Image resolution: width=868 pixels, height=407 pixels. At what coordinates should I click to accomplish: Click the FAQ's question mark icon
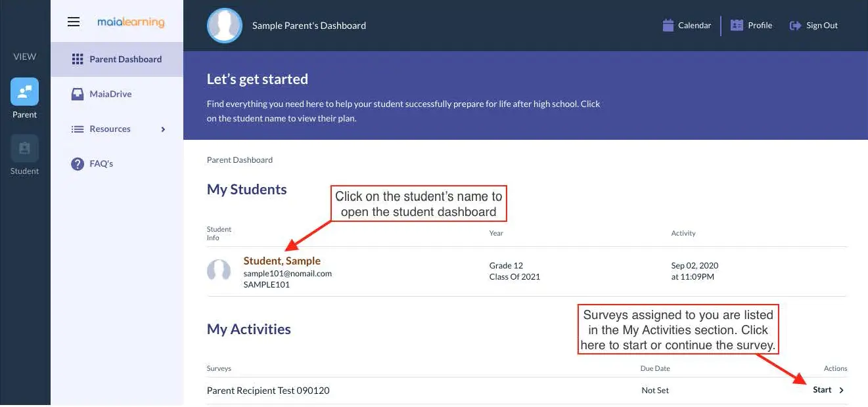[x=78, y=163]
